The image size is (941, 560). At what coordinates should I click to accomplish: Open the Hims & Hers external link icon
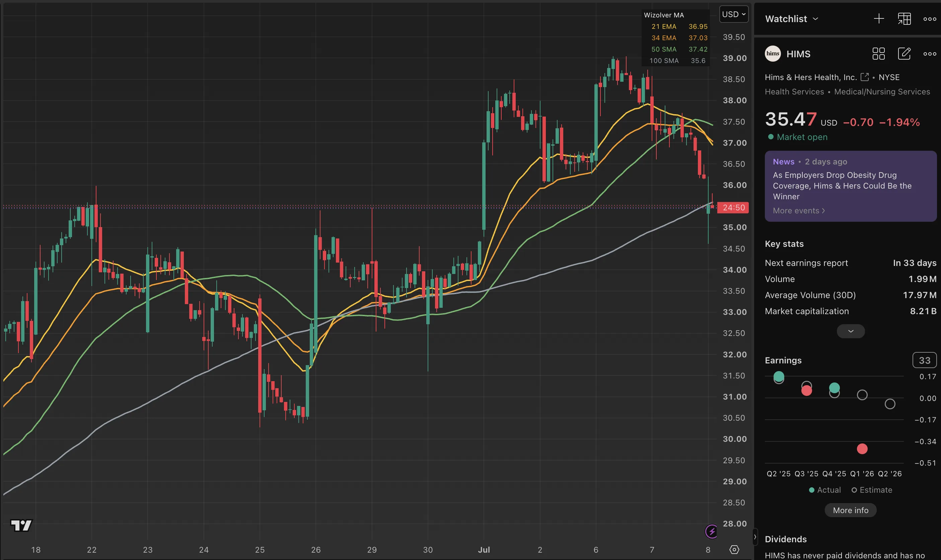(864, 77)
